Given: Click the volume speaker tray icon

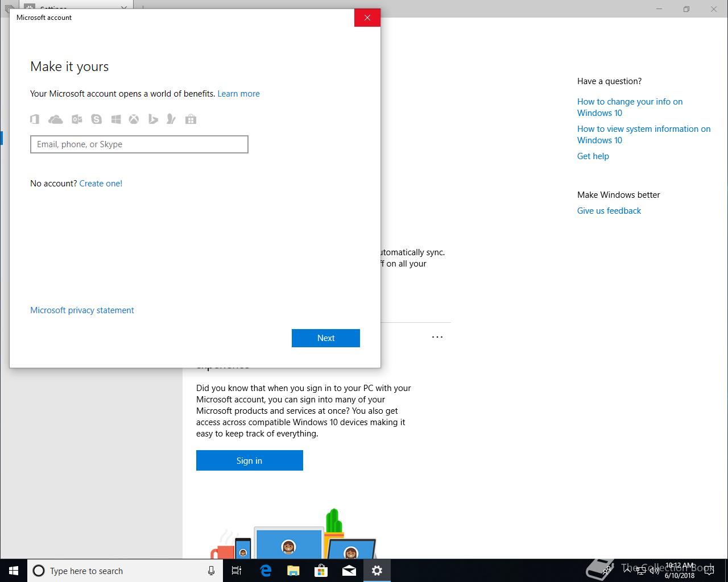Looking at the screenshot, I should click(x=654, y=571).
